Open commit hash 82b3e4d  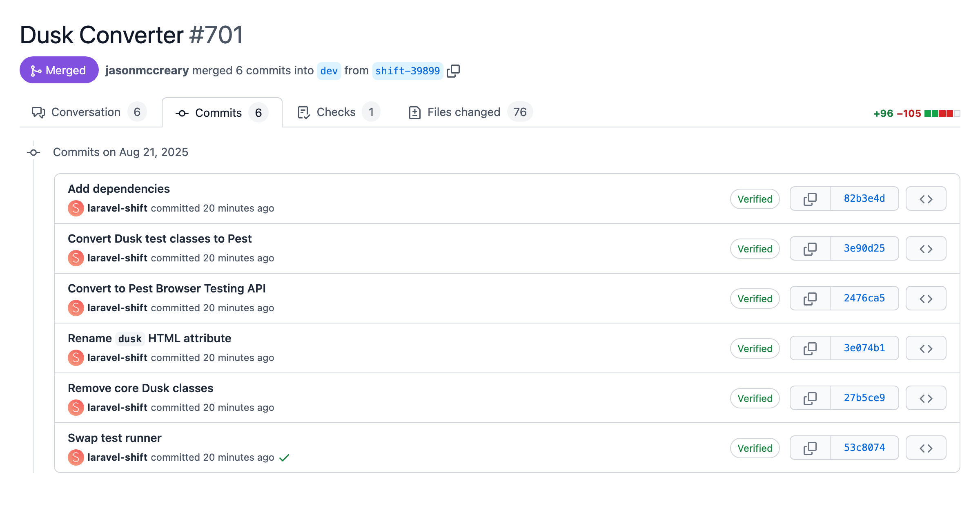864,199
